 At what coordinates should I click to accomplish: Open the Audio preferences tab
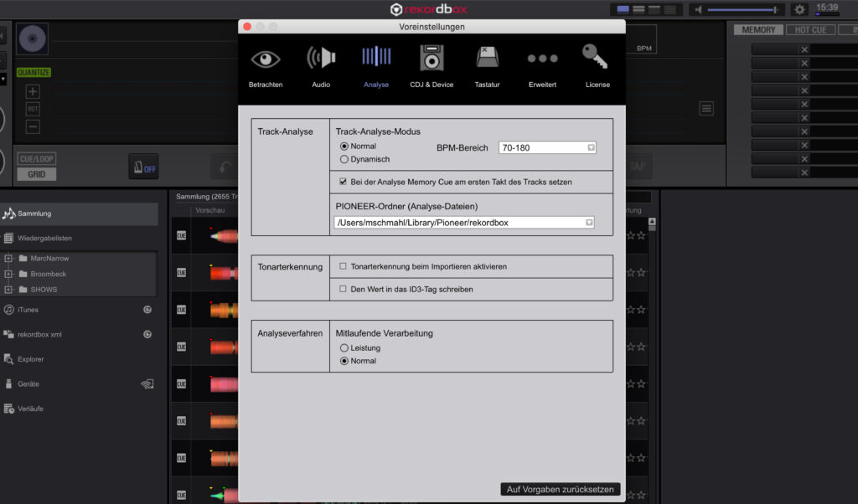pyautogui.click(x=321, y=67)
